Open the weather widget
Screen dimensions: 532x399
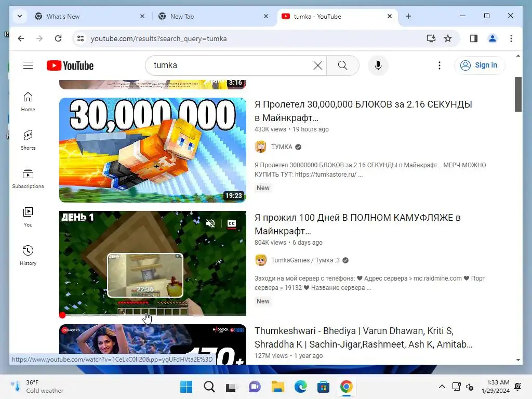click(37, 387)
